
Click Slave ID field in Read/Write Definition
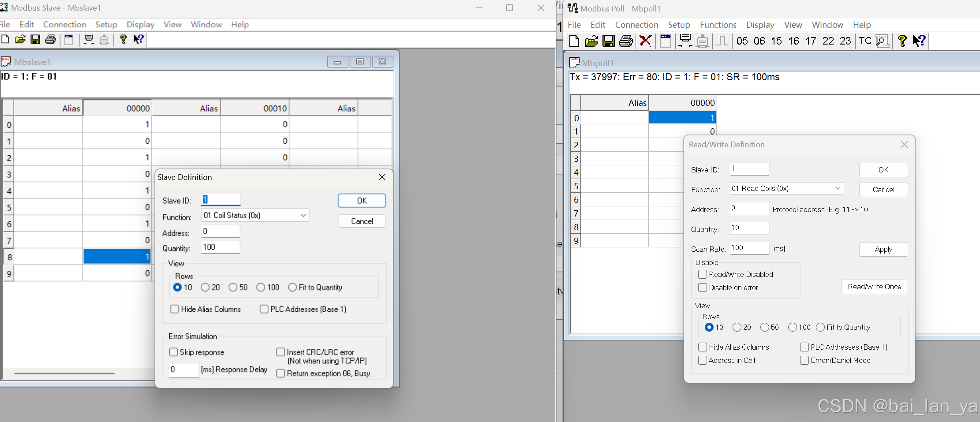click(749, 168)
